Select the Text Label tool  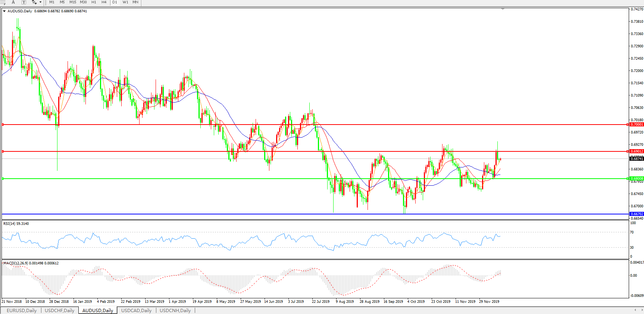[x=24, y=2]
